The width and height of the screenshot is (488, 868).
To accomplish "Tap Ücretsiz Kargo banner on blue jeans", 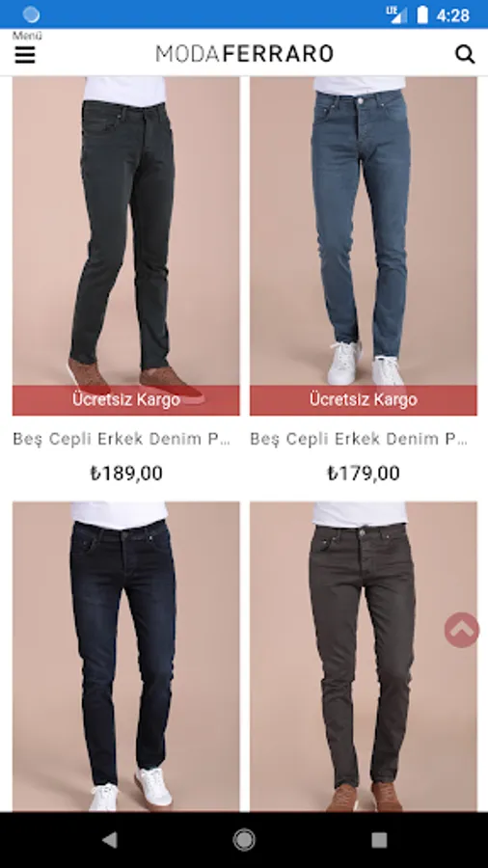I will tap(363, 399).
